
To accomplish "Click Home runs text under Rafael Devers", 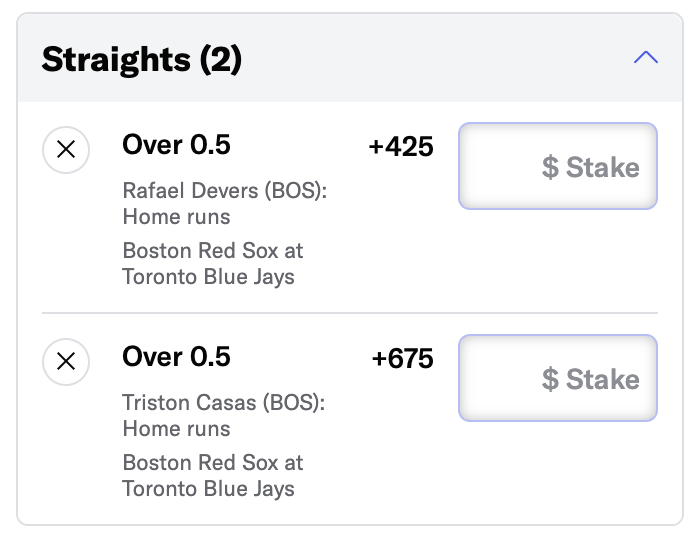I will pos(176,217).
